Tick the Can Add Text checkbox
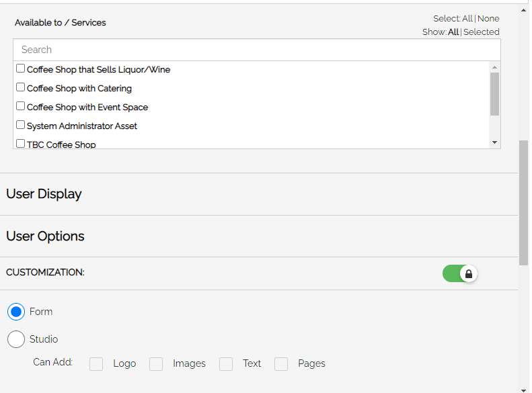This screenshot has width=532, height=393. 226,364
